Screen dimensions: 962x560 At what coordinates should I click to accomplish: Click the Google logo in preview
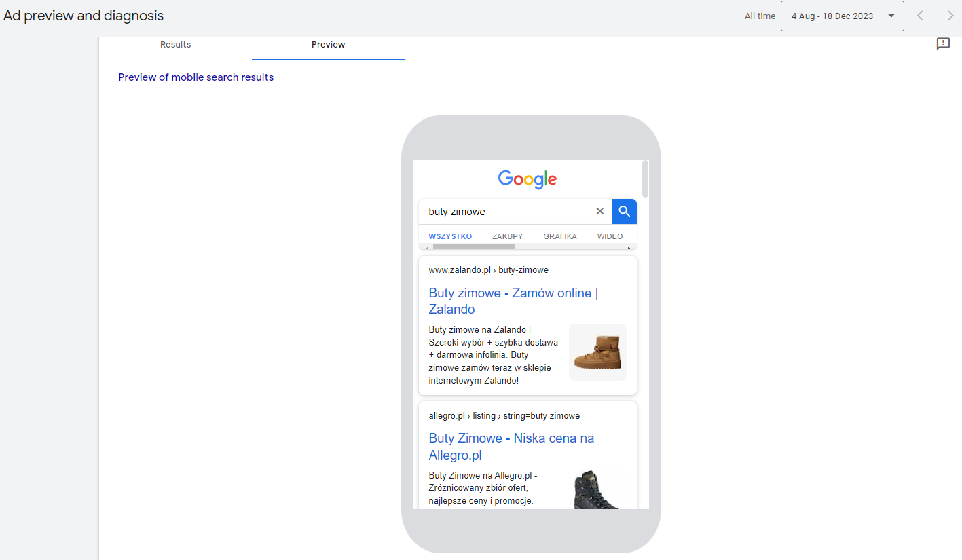click(527, 179)
